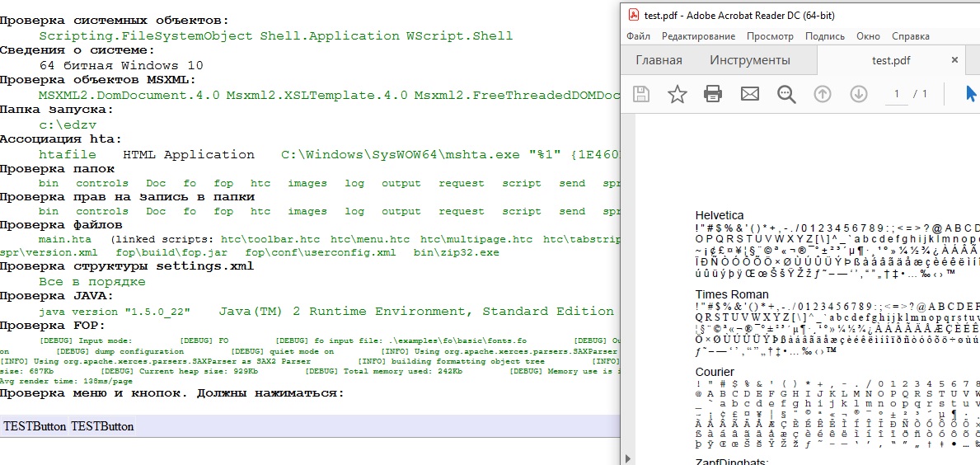Click the first TESTButton
Screen dimensions: 980x465
click(x=35, y=427)
